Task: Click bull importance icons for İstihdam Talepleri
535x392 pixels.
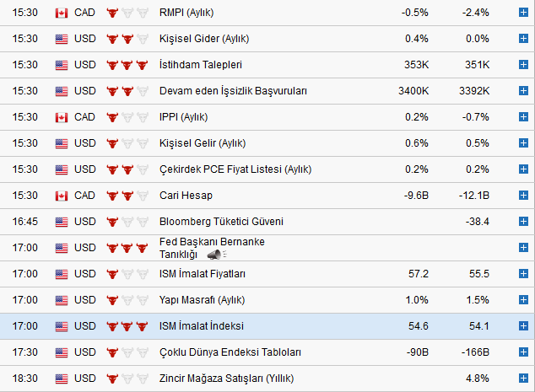Action: 122,65
